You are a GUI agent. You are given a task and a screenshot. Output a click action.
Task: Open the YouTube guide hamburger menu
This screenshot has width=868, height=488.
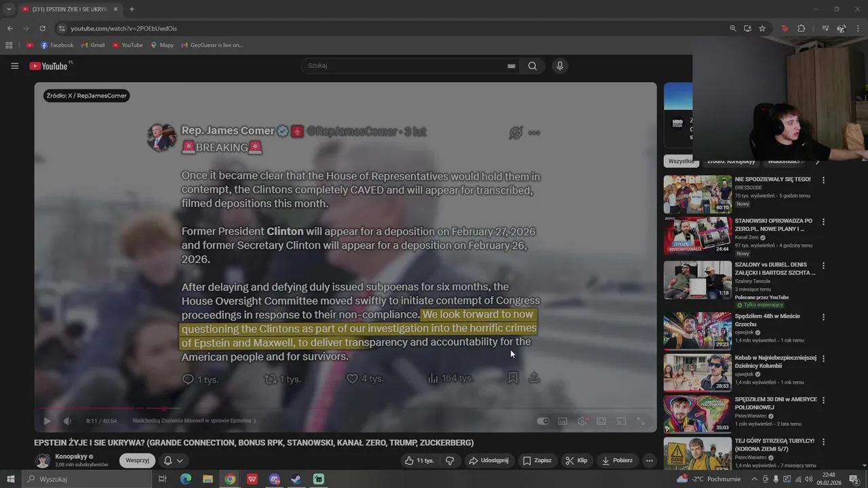pos(14,66)
